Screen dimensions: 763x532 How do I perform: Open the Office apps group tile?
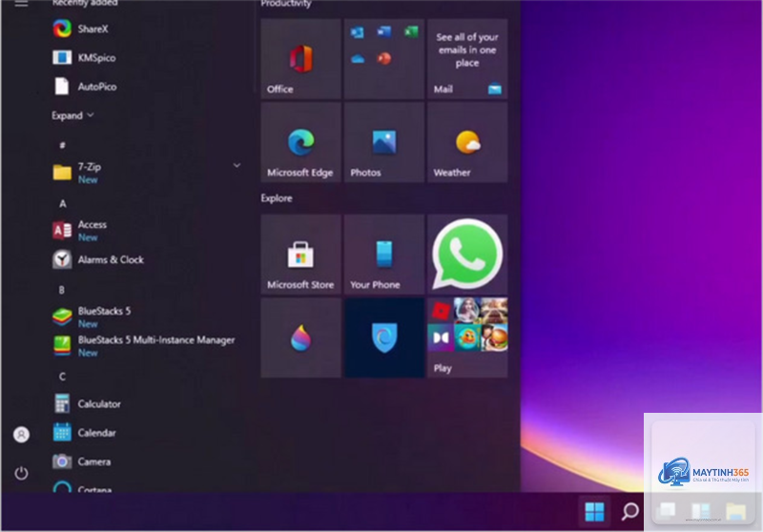384,59
